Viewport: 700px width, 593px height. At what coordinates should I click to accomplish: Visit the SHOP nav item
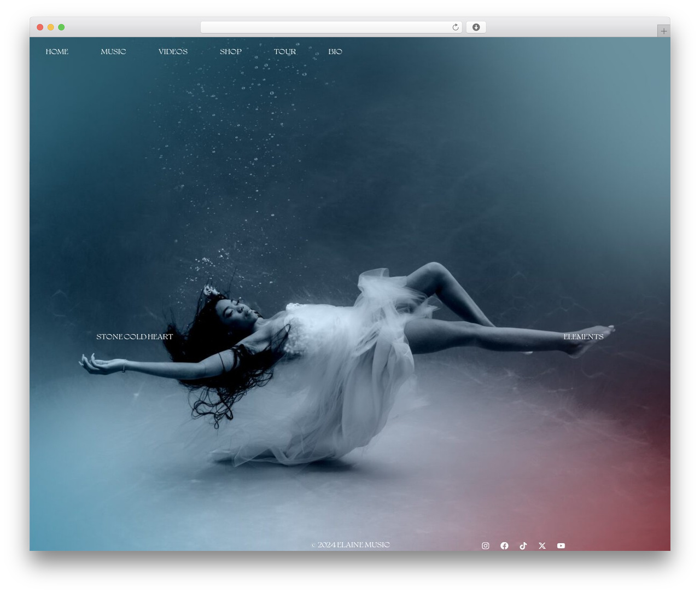(231, 51)
